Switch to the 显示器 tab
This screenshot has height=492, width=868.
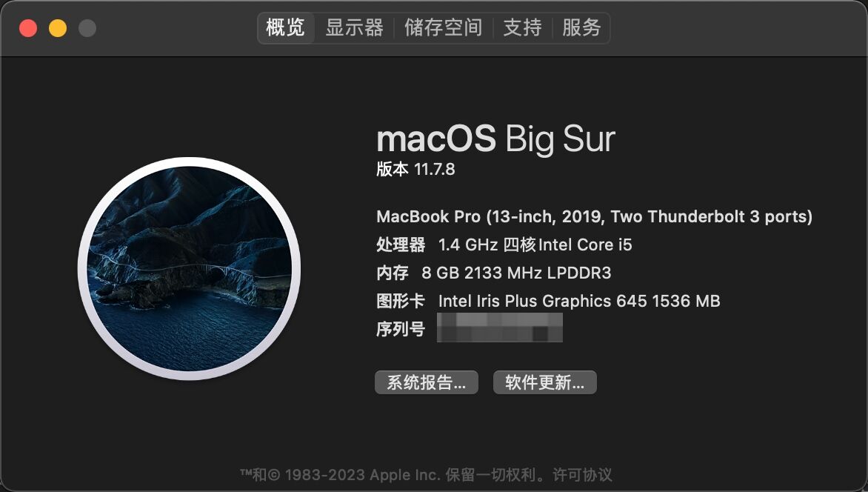pyautogui.click(x=354, y=27)
